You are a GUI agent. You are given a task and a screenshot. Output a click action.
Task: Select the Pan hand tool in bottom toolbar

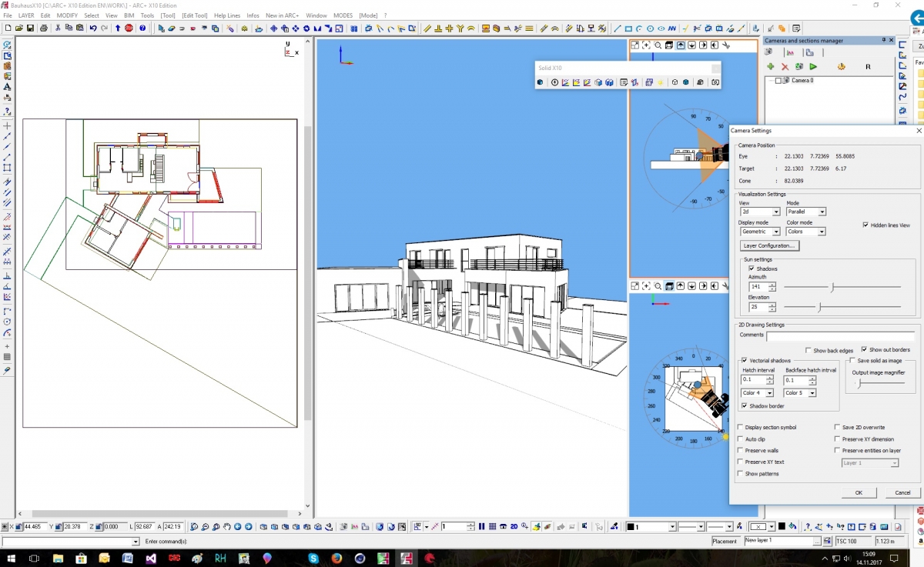pyautogui.click(x=226, y=527)
